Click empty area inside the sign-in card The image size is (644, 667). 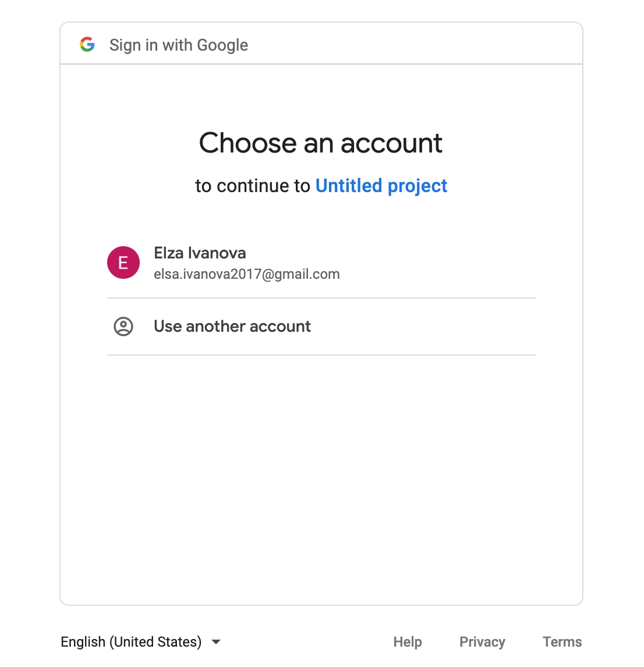[x=321, y=477]
